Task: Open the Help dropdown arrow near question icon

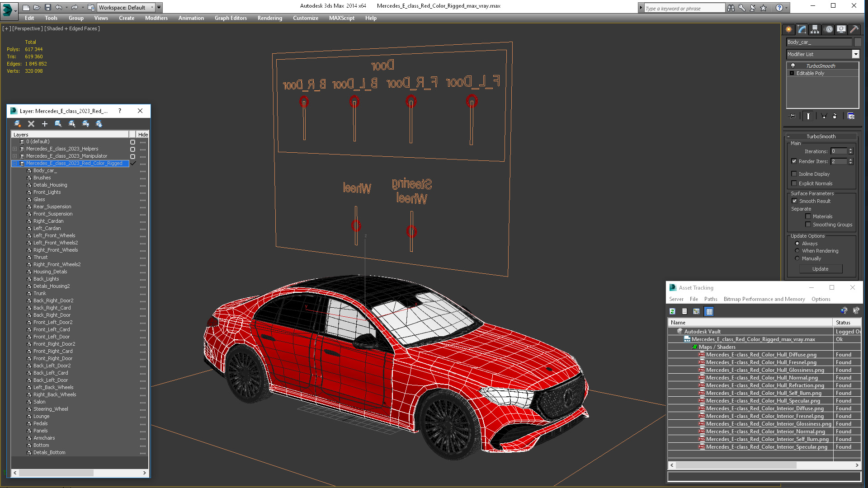Action: 787,8
